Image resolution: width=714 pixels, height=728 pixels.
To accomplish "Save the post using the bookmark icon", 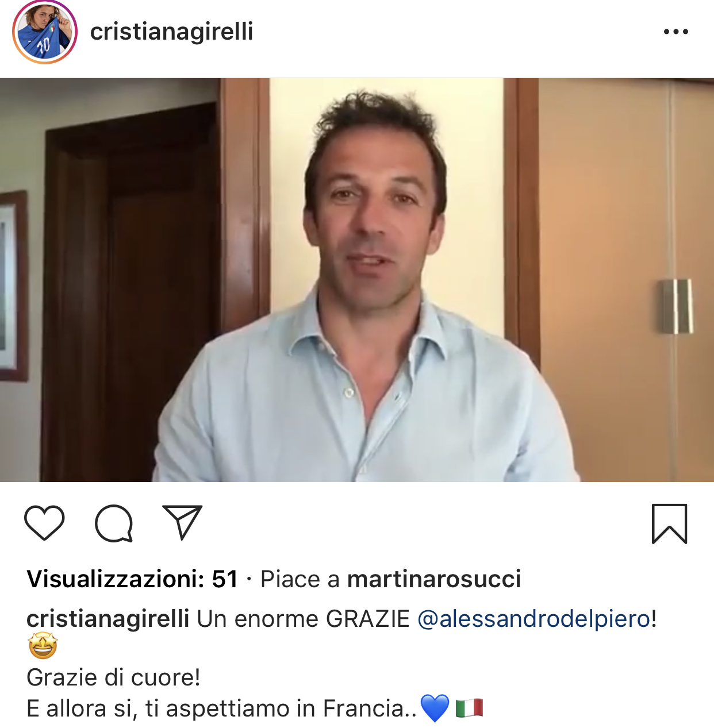I will coord(669,523).
